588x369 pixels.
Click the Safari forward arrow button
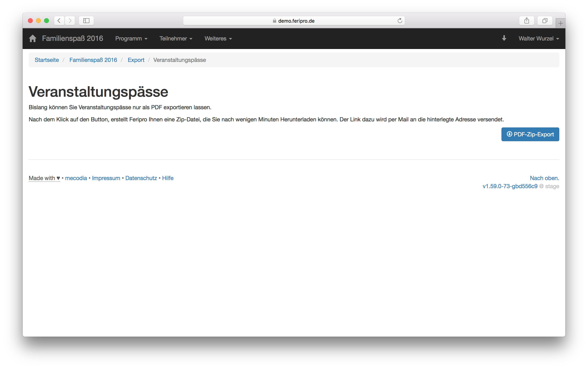click(70, 21)
